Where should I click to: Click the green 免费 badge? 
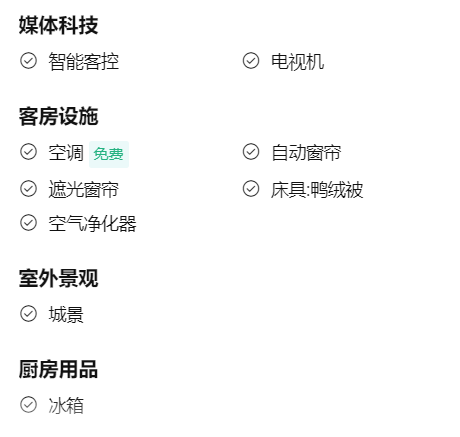point(109,154)
